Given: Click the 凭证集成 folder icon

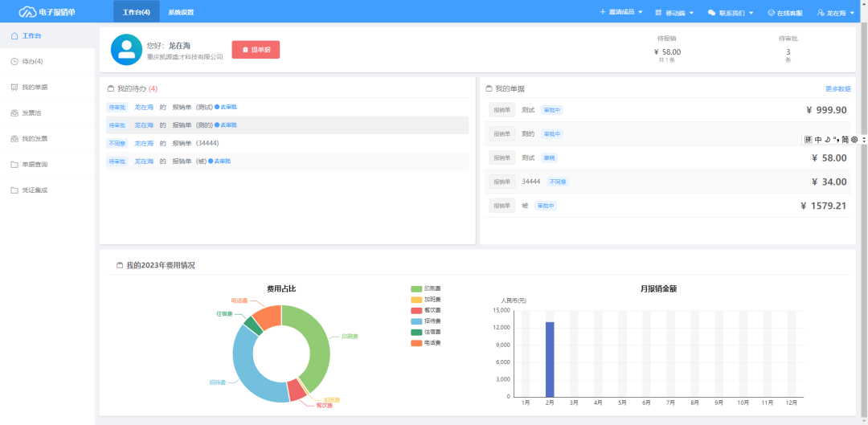Looking at the screenshot, I should 14,190.
